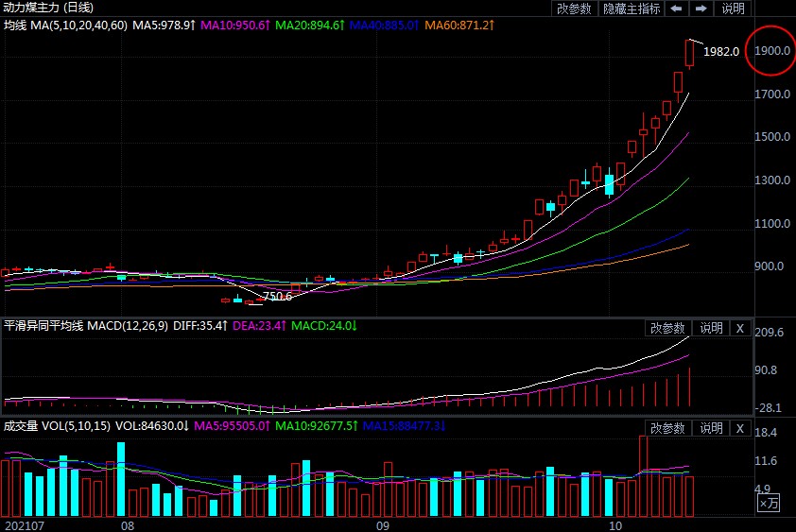Viewport: 796px width, 532px height.
Task: Close the MACD indicator panel with X
Action: point(740,328)
